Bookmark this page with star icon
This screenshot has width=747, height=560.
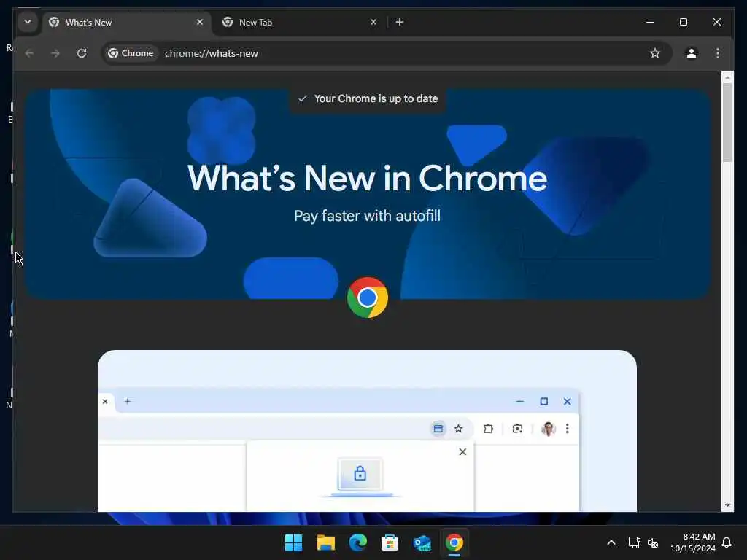tap(655, 53)
